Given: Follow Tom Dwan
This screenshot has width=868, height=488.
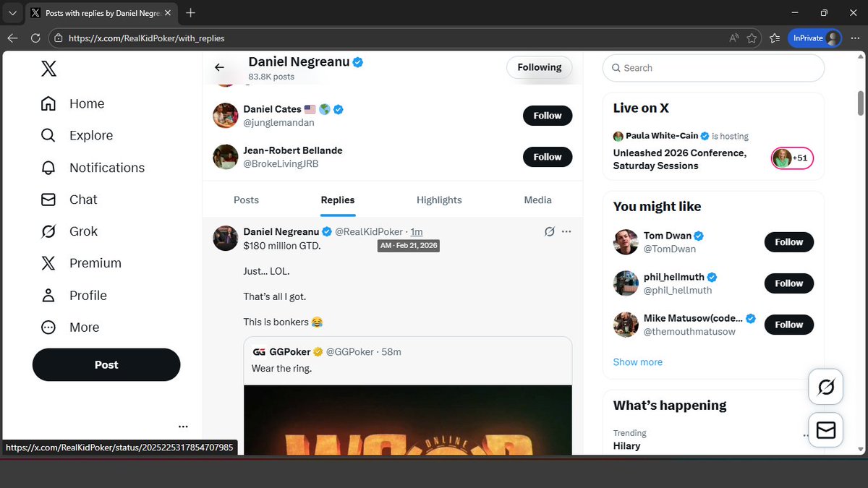Looking at the screenshot, I should [x=789, y=242].
